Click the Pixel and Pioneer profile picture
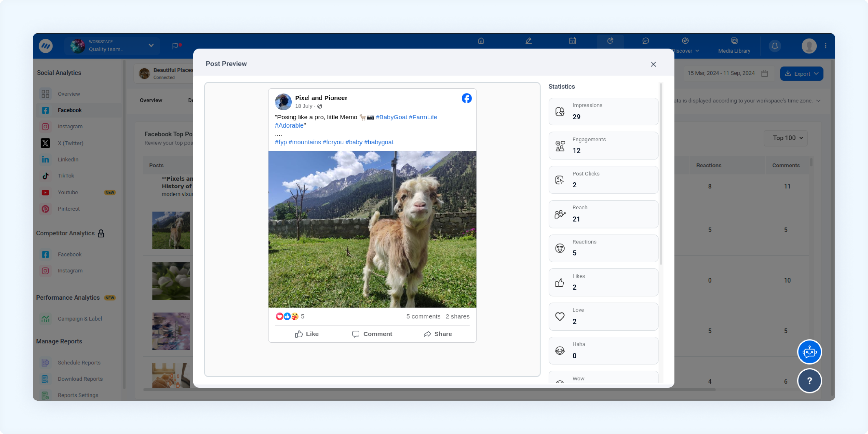The height and width of the screenshot is (434, 868). 283,102
